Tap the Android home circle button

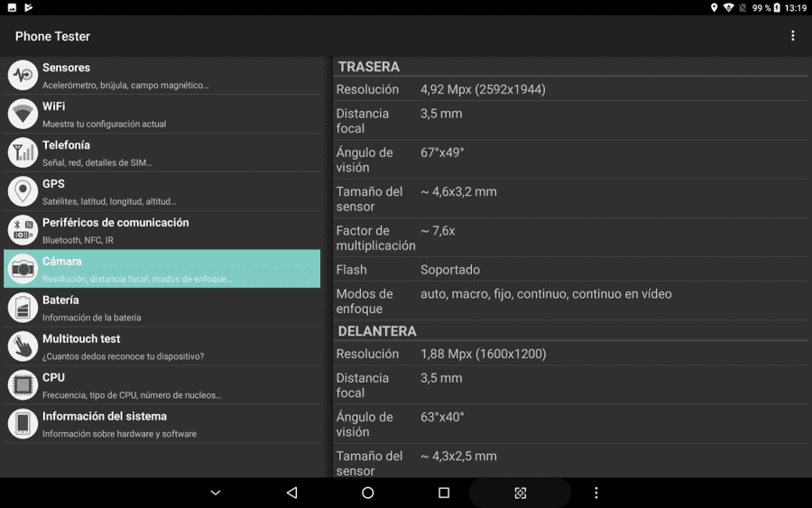368,493
